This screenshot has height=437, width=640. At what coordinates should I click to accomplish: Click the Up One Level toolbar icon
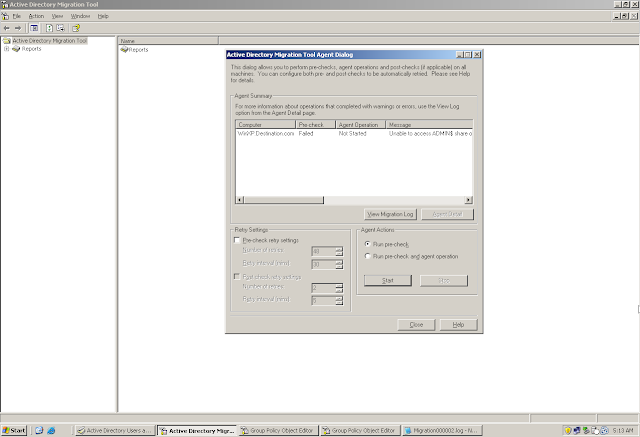click(x=49, y=28)
